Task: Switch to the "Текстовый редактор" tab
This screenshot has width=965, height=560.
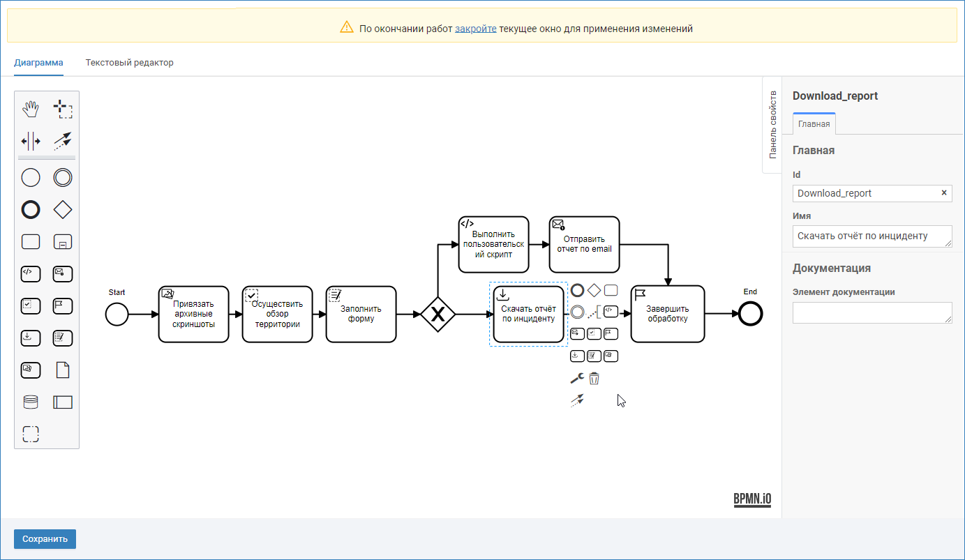Action: tap(129, 63)
